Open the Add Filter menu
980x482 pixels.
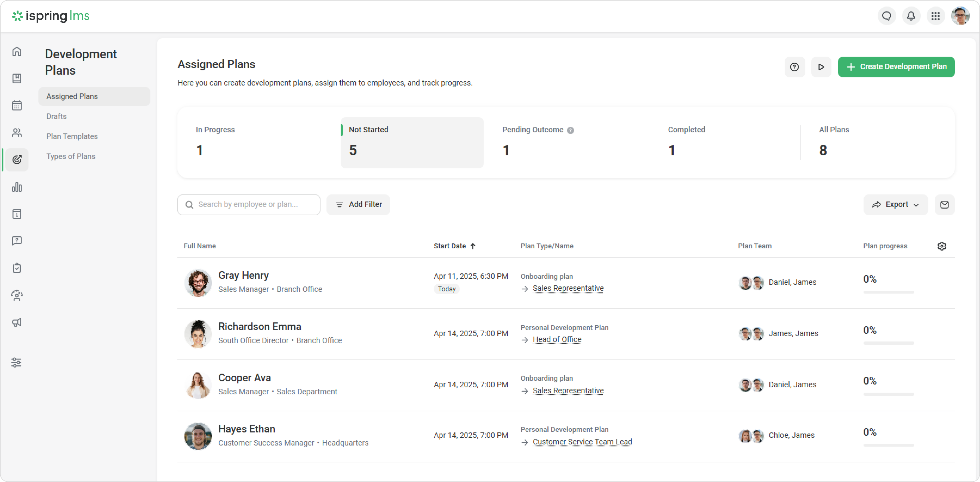point(358,205)
